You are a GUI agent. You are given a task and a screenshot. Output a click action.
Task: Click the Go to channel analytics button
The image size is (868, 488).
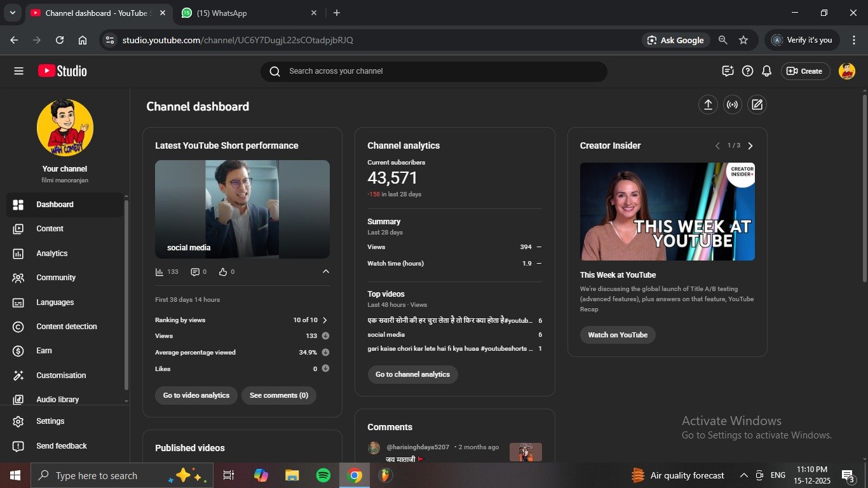pos(412,374)
